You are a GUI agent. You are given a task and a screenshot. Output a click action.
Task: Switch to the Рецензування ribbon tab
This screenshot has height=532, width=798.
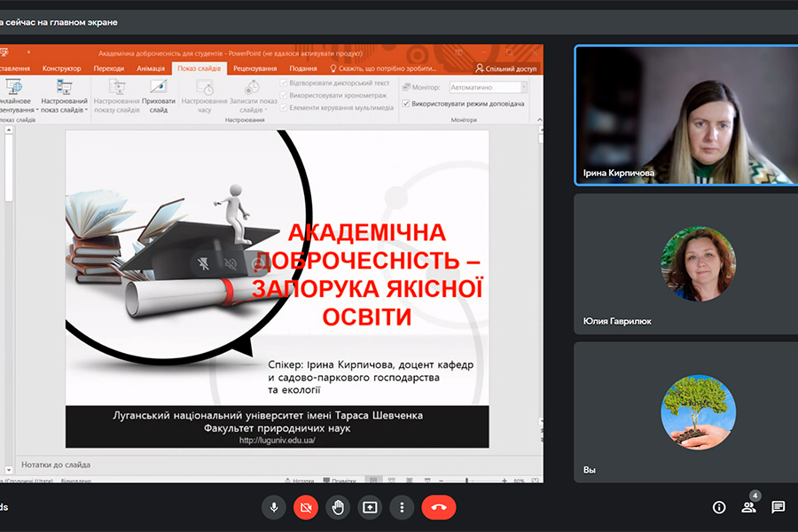point(255,68)
